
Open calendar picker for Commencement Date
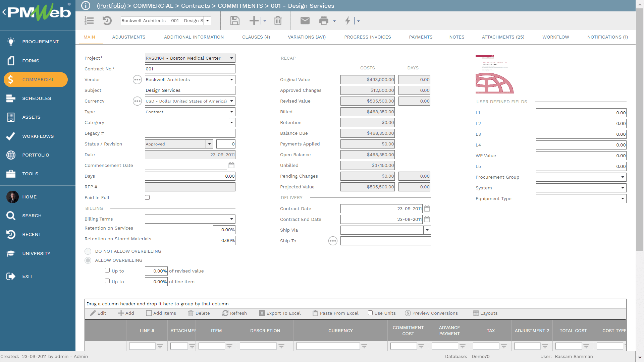coord(231,165)
